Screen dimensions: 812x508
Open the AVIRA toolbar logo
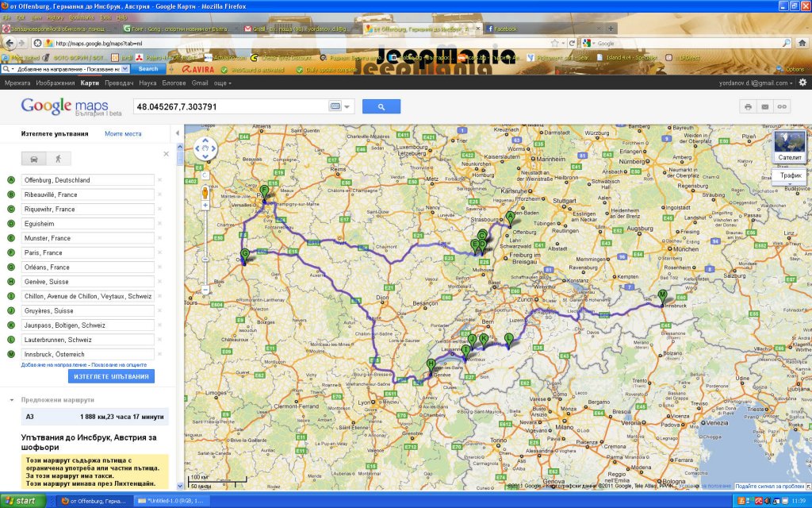[197, 69]
